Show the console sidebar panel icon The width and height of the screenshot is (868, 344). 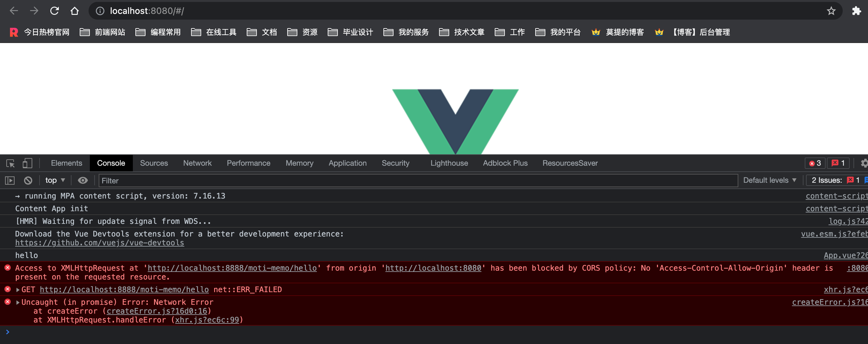(x=10, y=181)
